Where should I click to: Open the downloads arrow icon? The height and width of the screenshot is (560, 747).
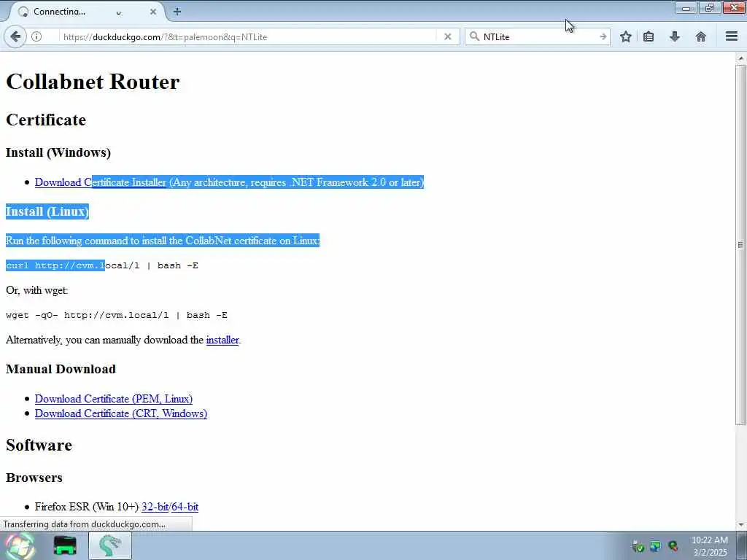tap(675, 36)
